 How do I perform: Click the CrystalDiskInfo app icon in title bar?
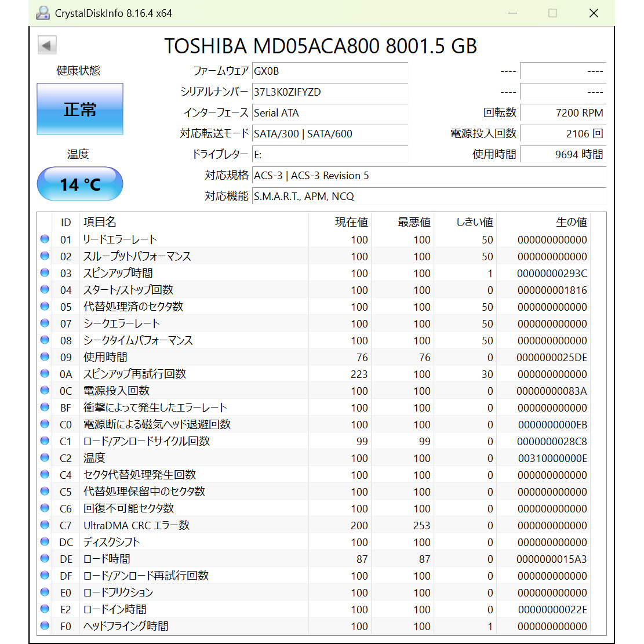tap(43, 13)
